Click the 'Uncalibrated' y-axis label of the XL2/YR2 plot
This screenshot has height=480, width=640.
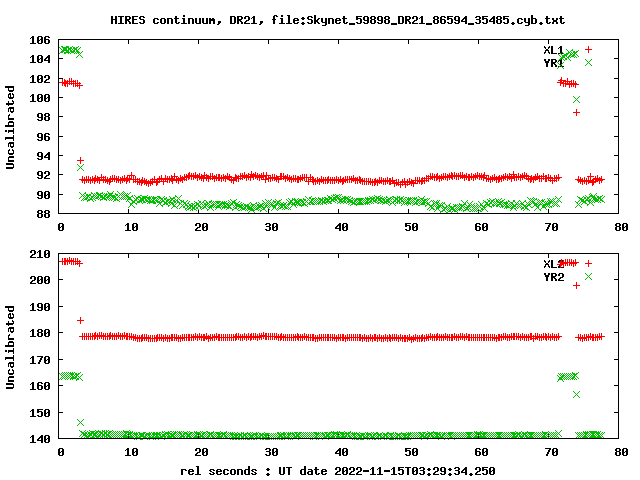click(10, 347)
